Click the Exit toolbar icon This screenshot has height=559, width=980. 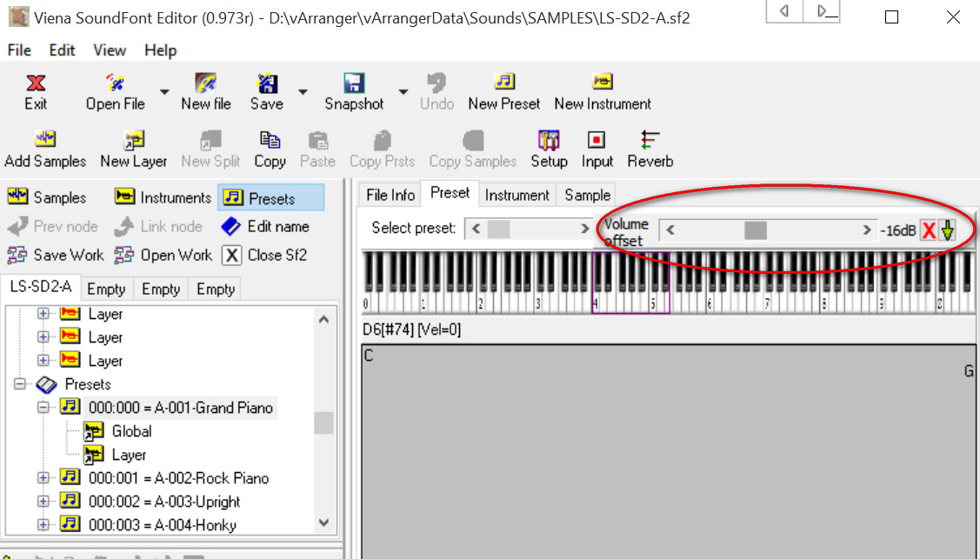[x=36, y=83]
